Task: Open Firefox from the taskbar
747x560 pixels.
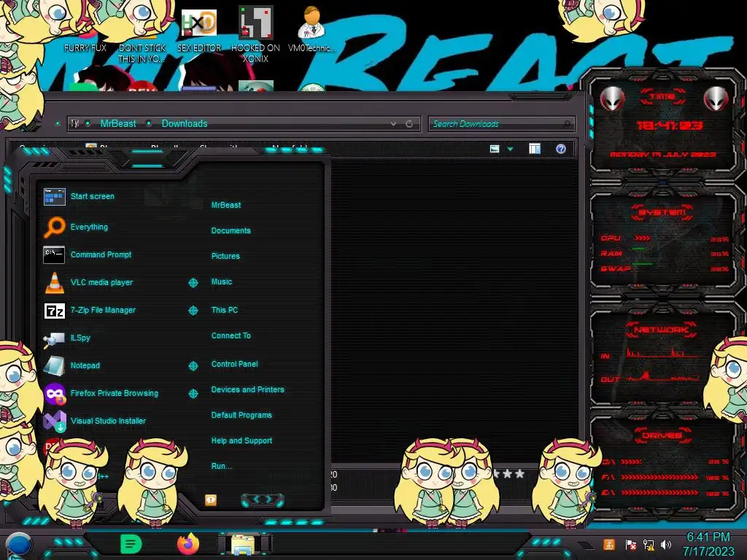Action: pyautogui.click(x=188, y=544)
